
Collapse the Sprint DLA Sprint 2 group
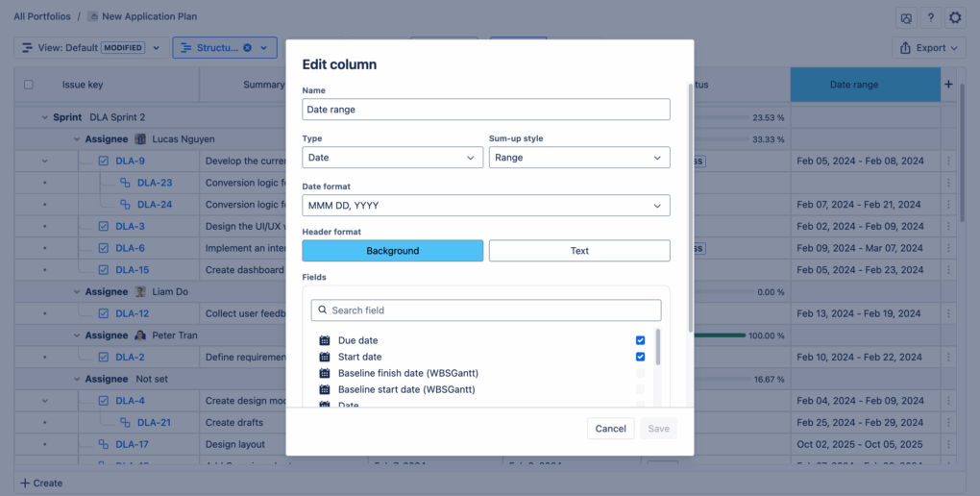pyautogui.click(x=45, y=117)
